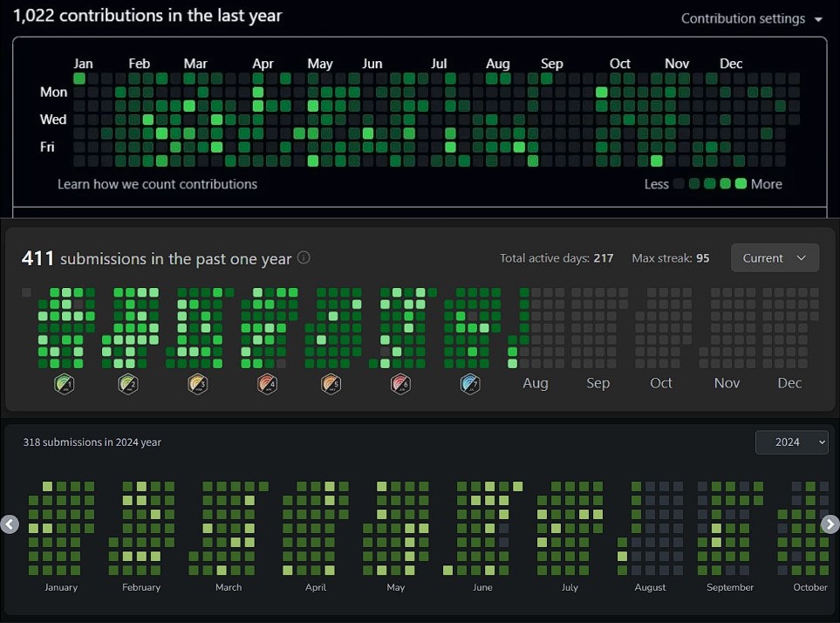The image size is (840, 623).
Task: Expand the Current year selector dropdown
Action: tap(775, 257)
